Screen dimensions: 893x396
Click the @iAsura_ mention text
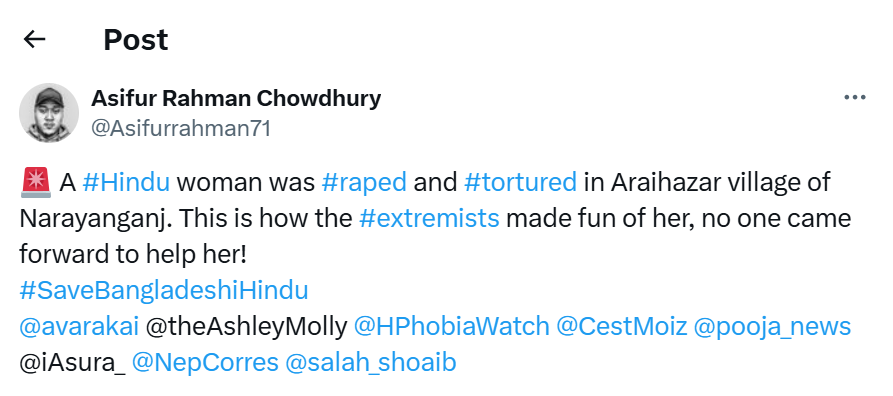pyautogui.click(x=72, y=363)
